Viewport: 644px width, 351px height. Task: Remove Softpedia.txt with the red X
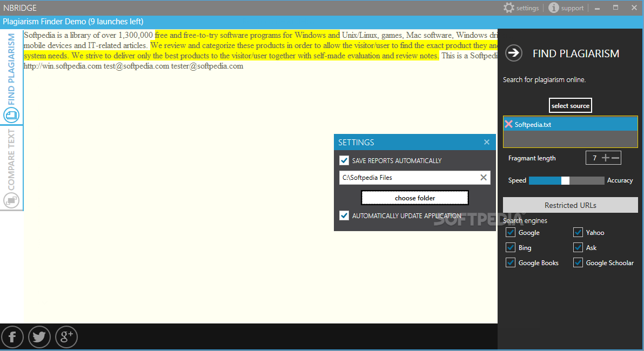(x=508, y=124)
